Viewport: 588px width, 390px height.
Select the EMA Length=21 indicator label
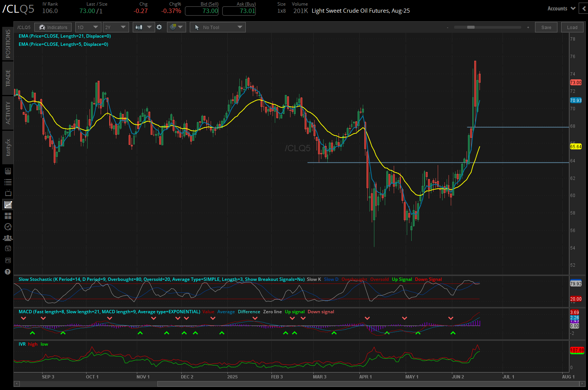65,36
